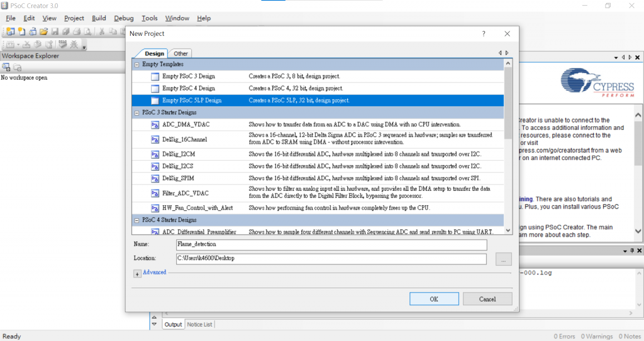Image resolution: width=644 pixels, height=341 pixels.
Task: Select the Output tab
Action: [173, 325]
